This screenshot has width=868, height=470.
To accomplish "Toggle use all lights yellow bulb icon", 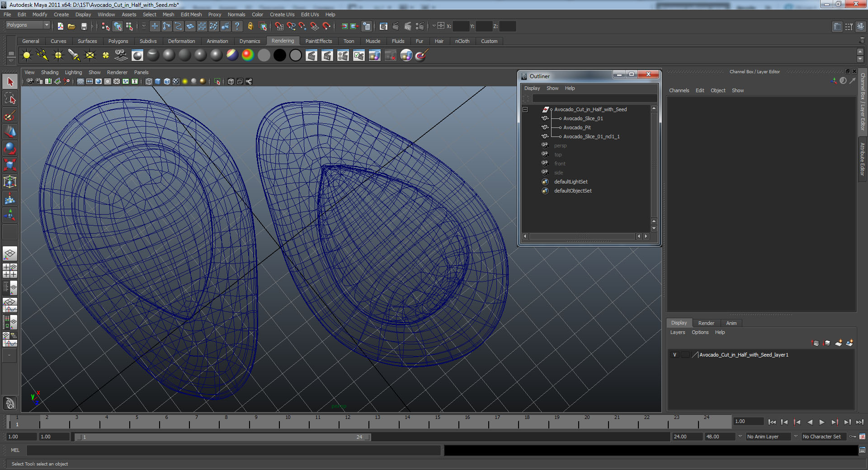I will pyautogui.click(x=185, y=81).
